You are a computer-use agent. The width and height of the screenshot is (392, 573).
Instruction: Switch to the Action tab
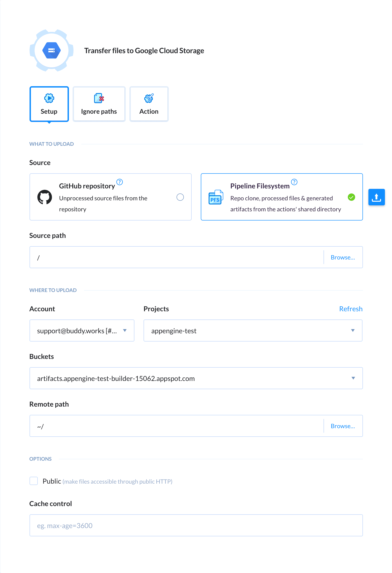pos(149,104)
